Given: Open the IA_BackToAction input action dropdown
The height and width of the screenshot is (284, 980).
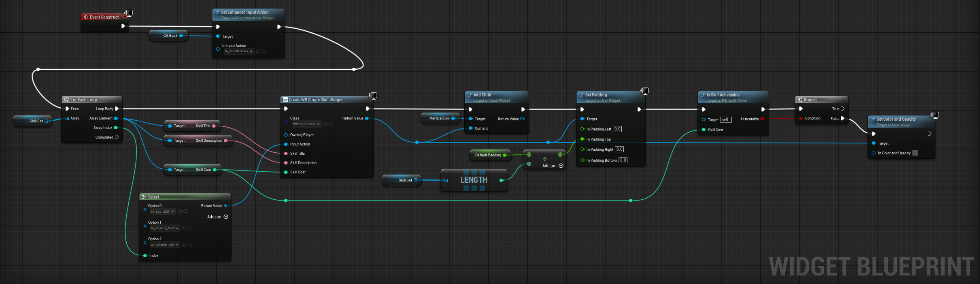Looking at the screenshot, I should [239, 51].
